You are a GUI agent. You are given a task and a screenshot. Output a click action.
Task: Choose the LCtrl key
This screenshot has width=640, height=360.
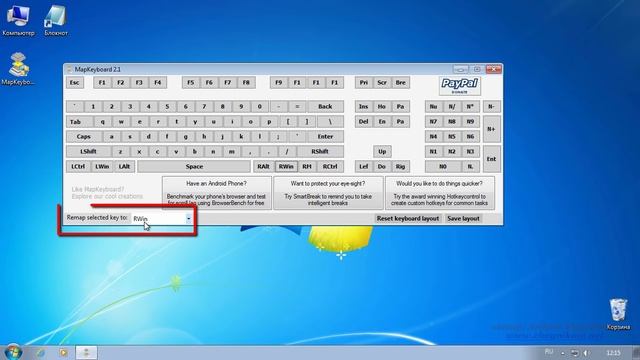click(x=78, y=167)
